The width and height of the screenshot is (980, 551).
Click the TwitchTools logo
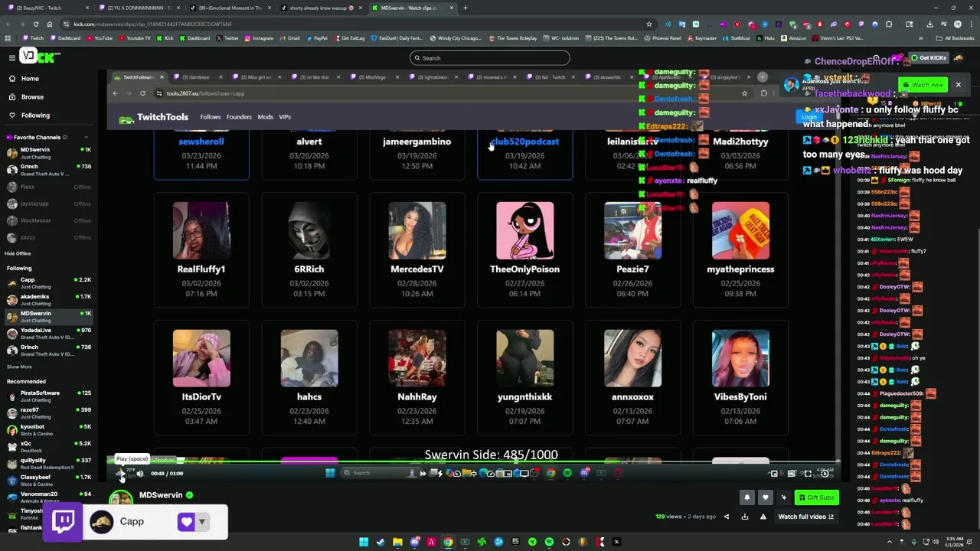[x=153, y=117]
